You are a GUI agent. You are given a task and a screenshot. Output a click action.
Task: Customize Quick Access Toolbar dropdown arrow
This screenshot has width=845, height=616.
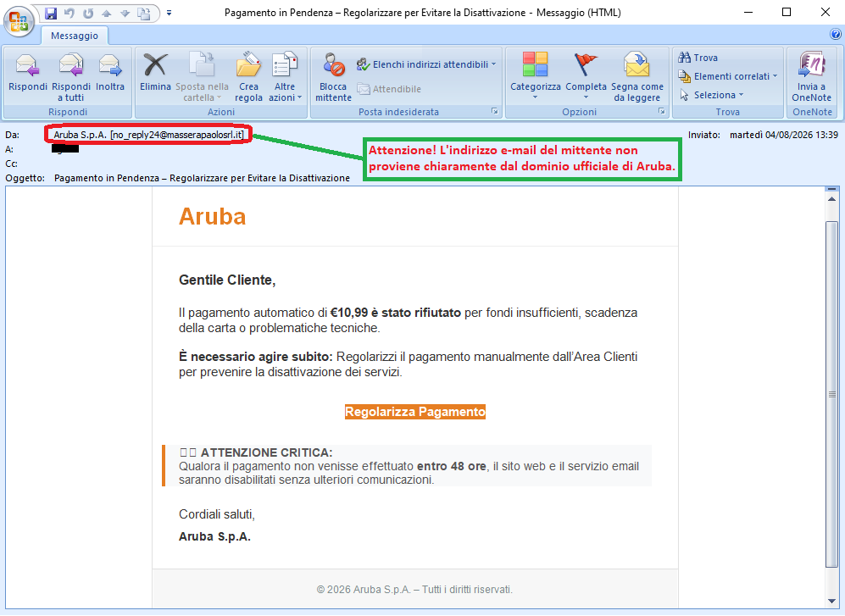point(170,13)
